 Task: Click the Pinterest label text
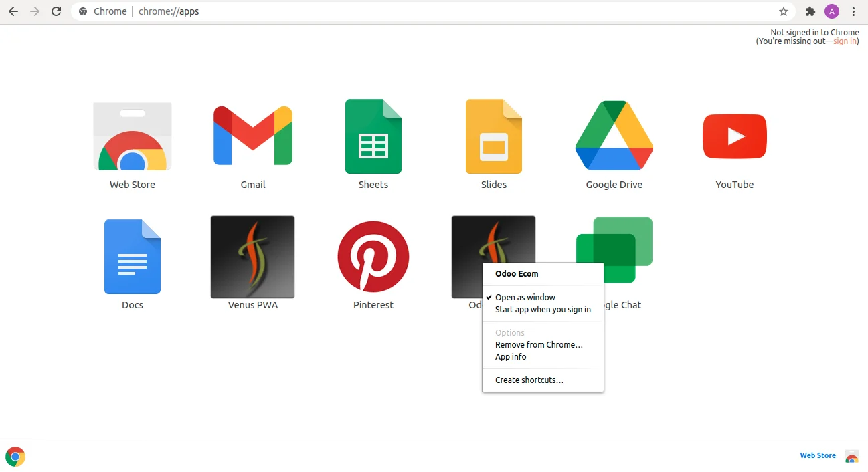[x=373, y=305]
